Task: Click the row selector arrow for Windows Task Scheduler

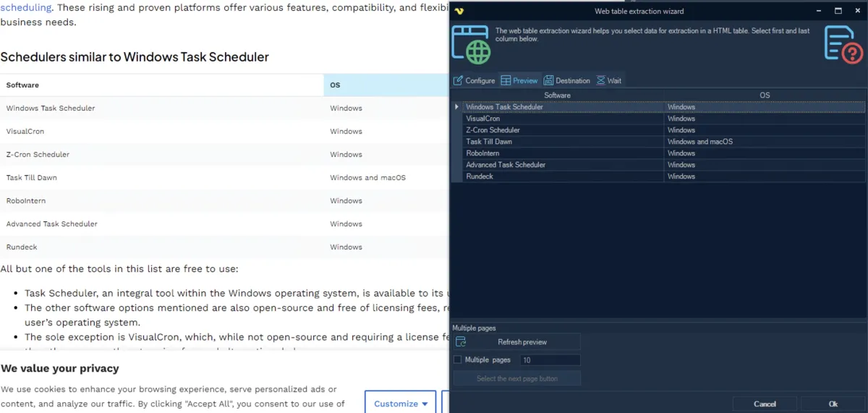Action: point(456,107)
